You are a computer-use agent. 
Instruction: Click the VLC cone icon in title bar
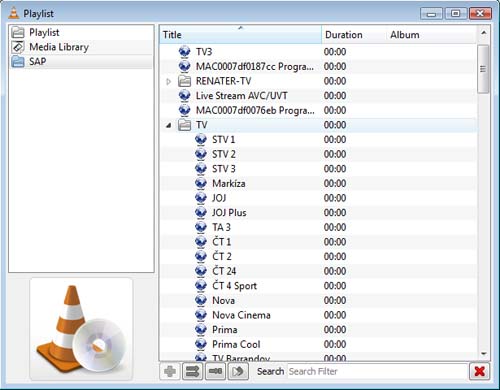pyautogui.click(x=14, y=13)
